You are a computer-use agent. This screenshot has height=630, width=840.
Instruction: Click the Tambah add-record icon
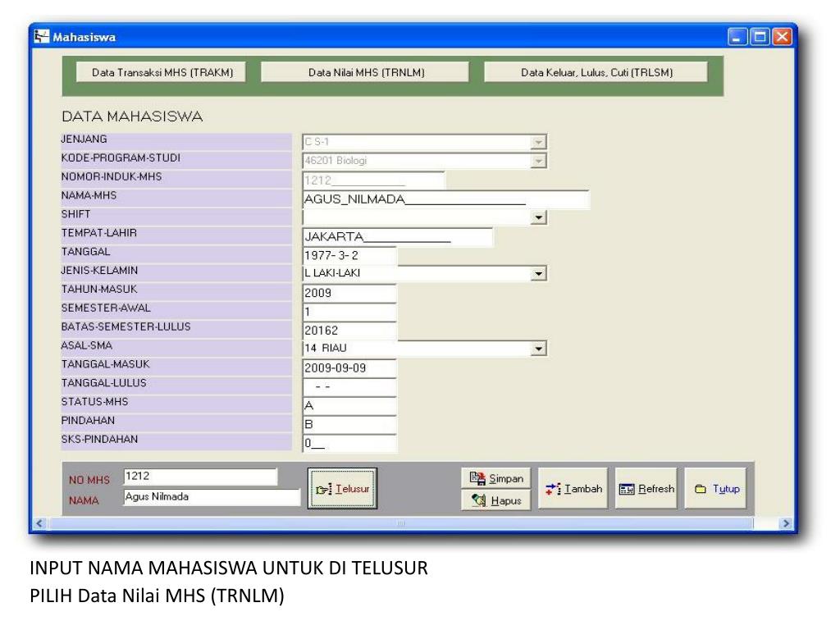pos(554,489)
